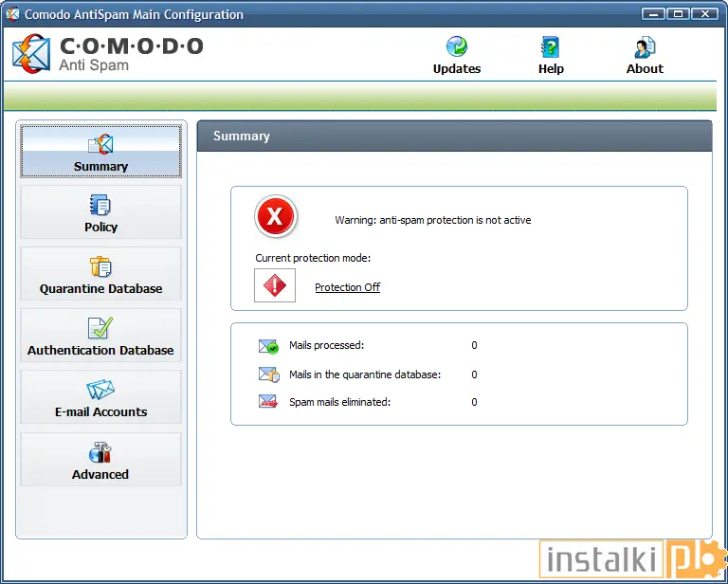Click the Updates label
728x584 pixels.
pyautogui.click(x=457, y=68)
